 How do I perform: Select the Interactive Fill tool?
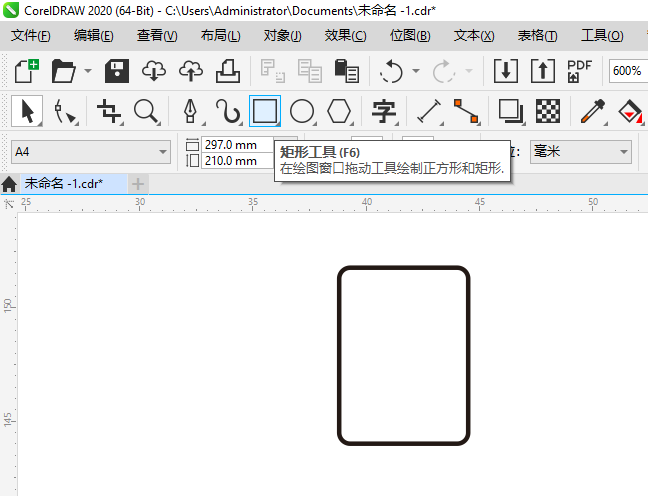[630, 111]
